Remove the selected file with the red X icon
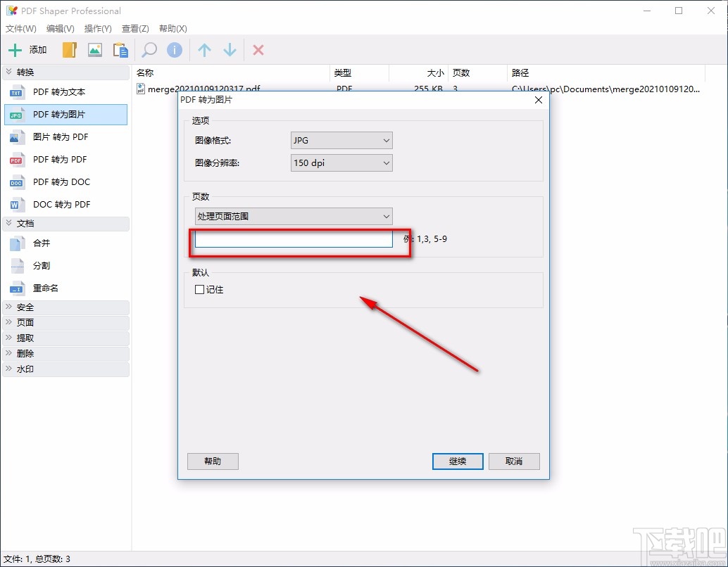Image resolution: width=728 pixels, height=567 pixels. coord(258,49)
